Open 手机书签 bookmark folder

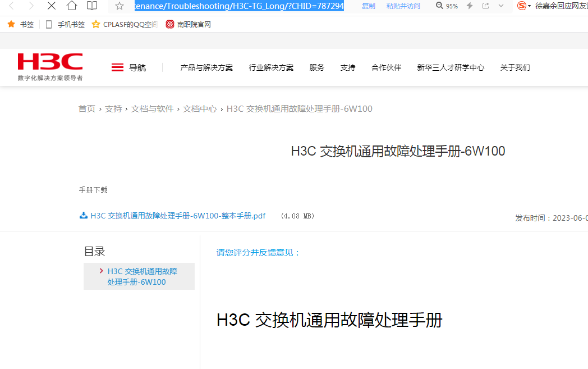click(x=65, y=24)
